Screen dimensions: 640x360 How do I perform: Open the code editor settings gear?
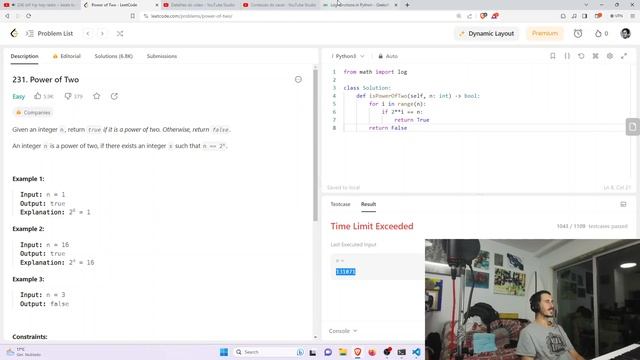point(610,56)
